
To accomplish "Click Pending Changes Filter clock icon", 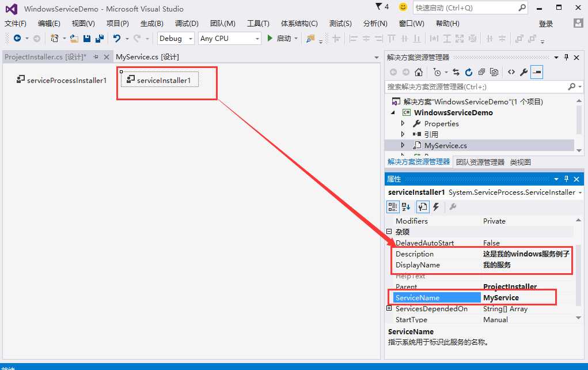I will point(437,72).
